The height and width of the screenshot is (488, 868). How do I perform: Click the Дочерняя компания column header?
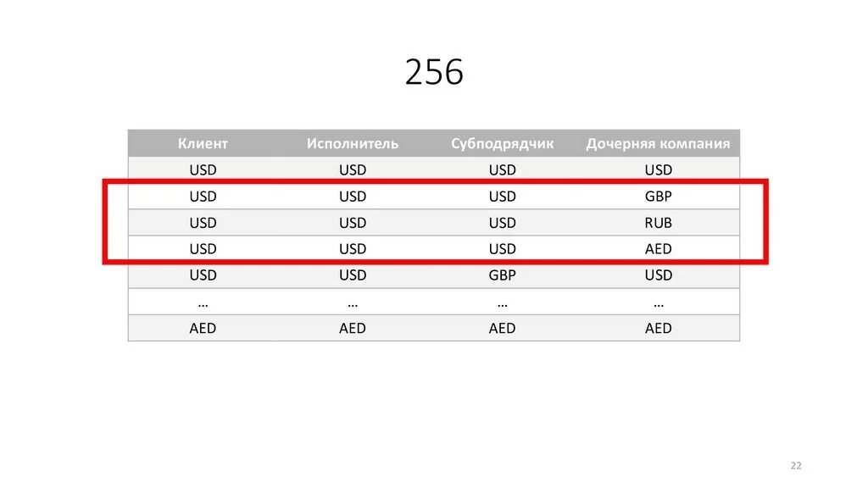(658, 143)
